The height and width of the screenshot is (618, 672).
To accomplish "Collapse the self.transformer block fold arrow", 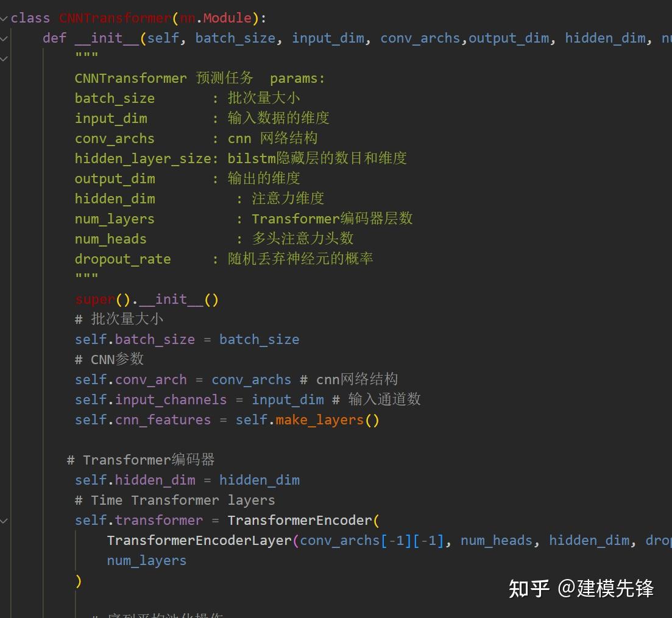I will tap(4, 521).
